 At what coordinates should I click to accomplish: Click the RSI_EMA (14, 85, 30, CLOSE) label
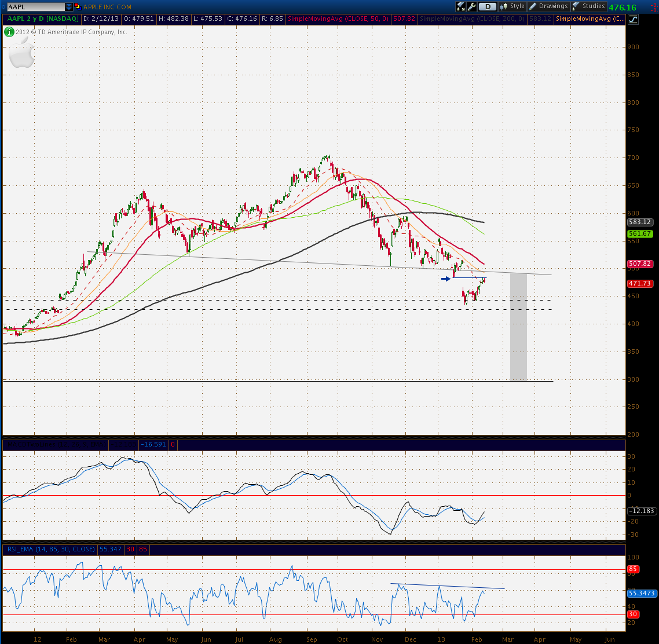coord(51,550)
